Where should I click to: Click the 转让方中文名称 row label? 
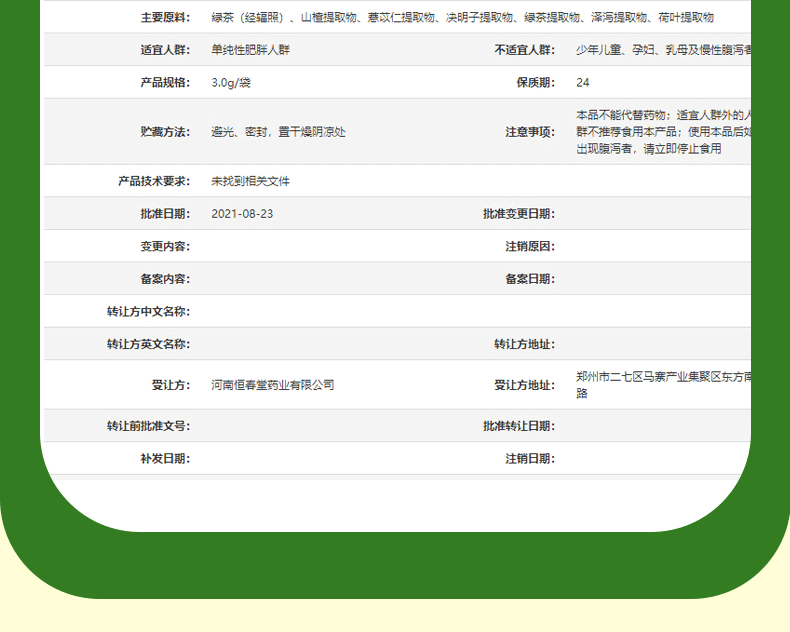(149, 311)
